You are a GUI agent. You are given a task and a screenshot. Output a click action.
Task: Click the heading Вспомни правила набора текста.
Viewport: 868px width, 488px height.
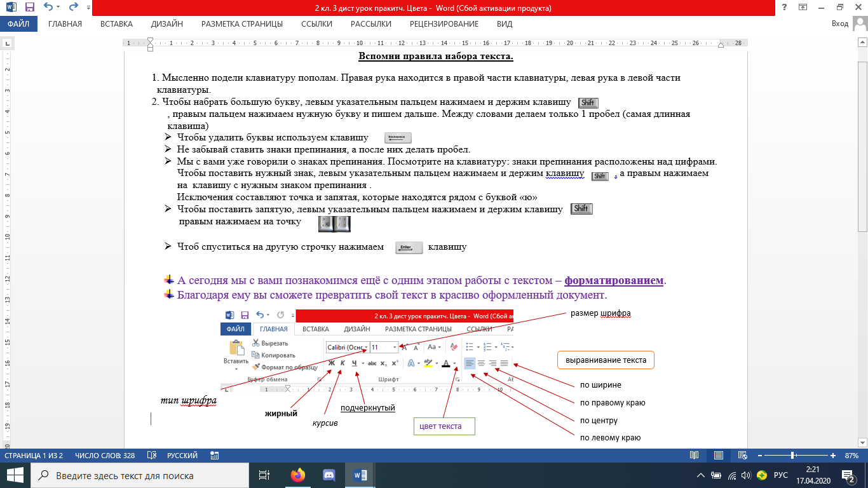coord(436,57)
